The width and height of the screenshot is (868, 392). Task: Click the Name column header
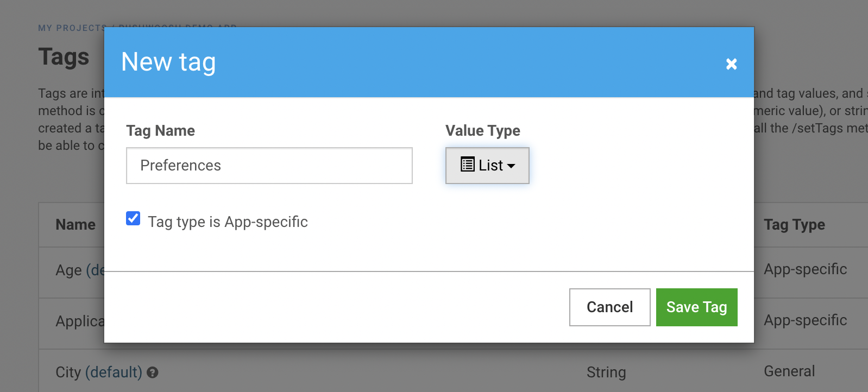tap(76, 225)
